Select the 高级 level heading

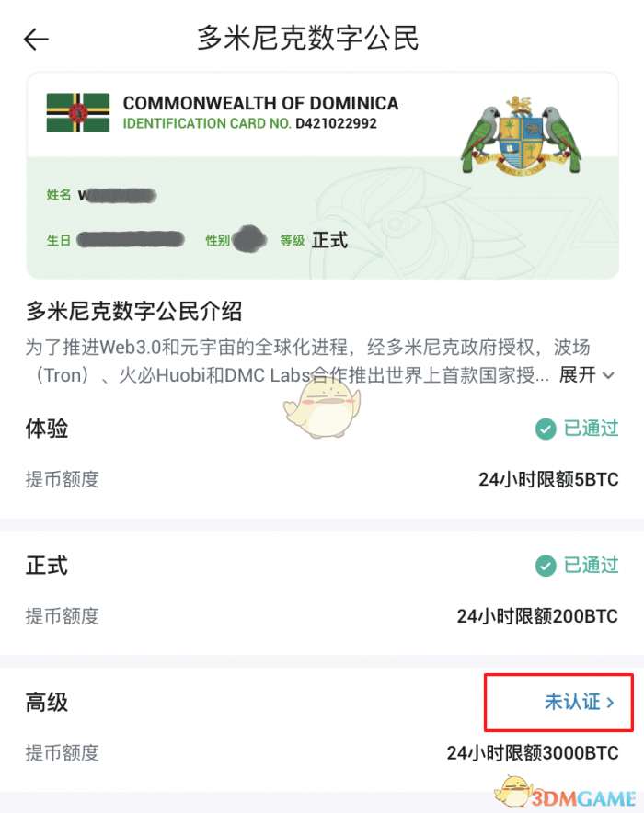47,703
